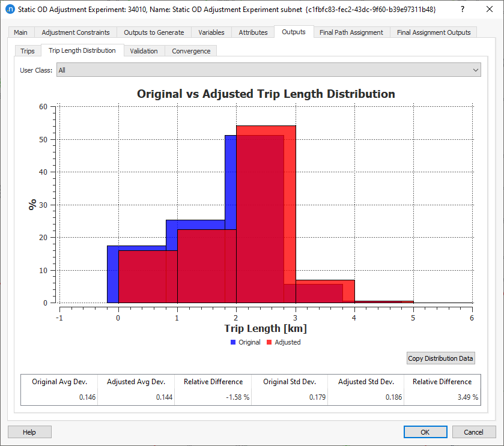Viewport: 504px width, 446px height.
Task: Open the dialog help via the question mark icon
Action: tap(463, 9)
